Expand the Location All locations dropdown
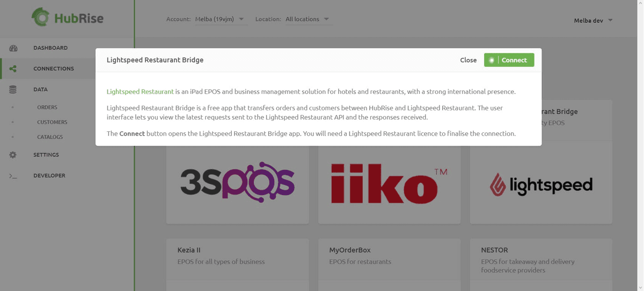 point(308,19)
